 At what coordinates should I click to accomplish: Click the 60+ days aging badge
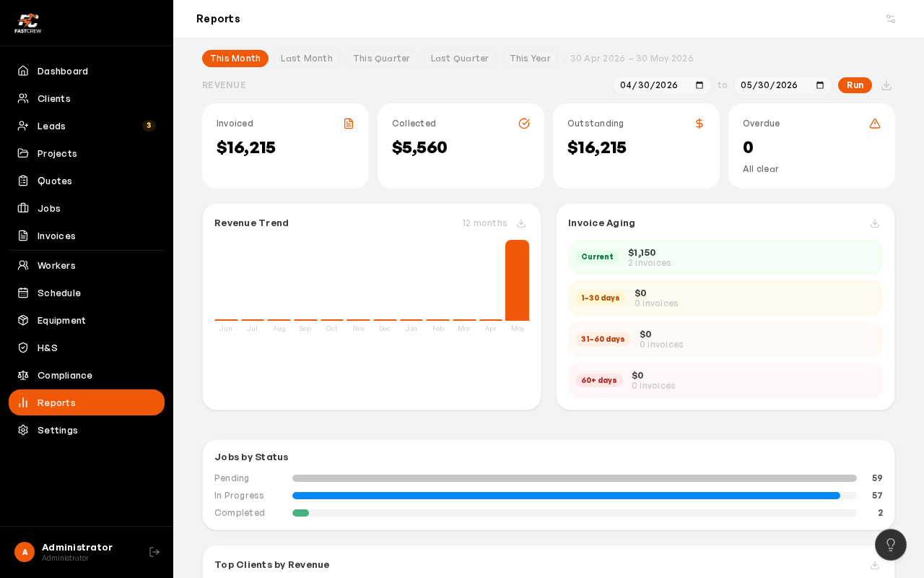[599, 381]
